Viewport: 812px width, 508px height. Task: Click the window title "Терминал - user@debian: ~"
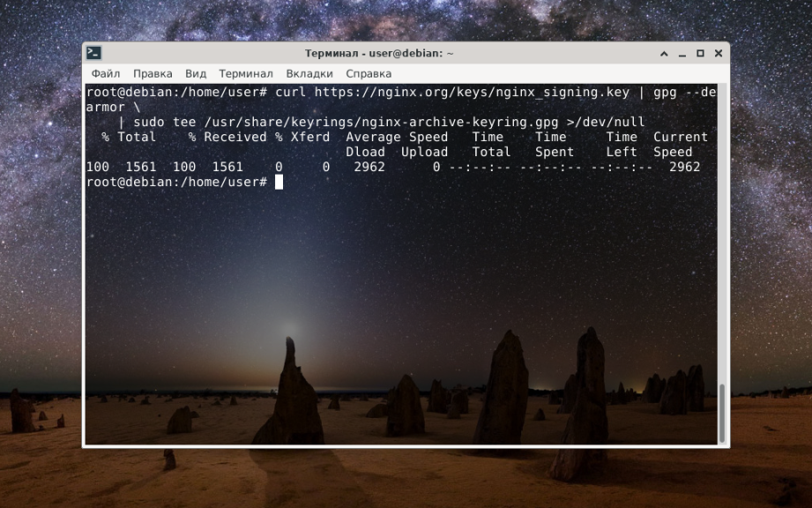tap(379, 54)
